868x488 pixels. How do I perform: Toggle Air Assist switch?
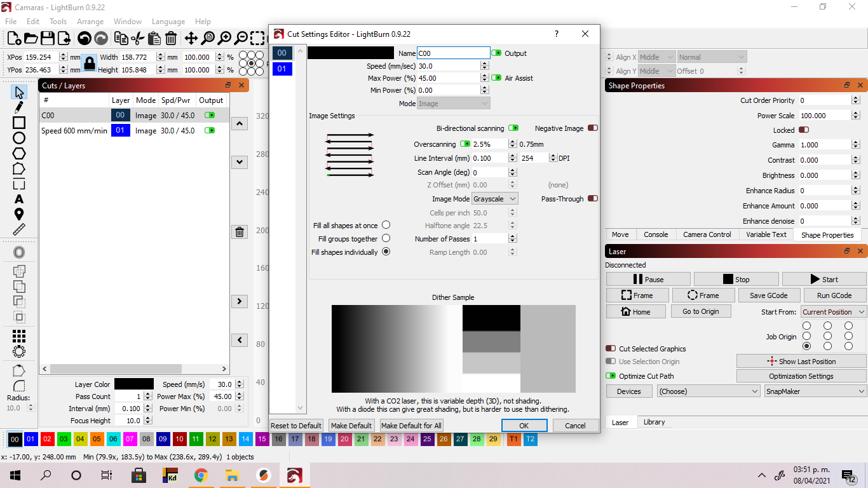tap(496, 78)
